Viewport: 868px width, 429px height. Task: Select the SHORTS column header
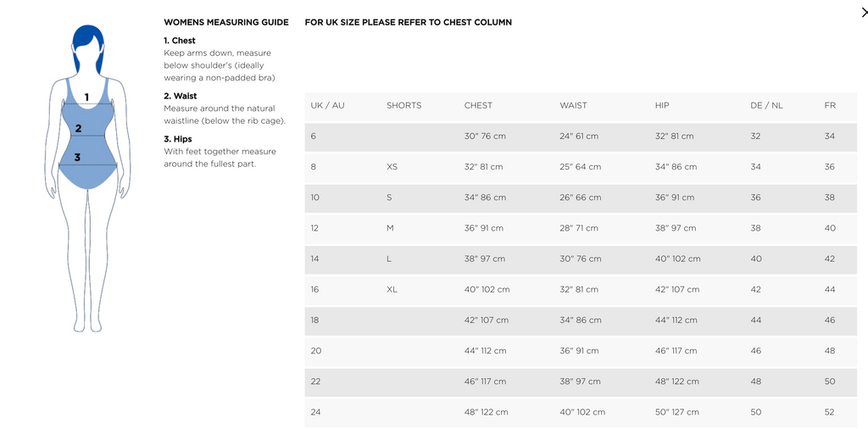click(403, 105)
